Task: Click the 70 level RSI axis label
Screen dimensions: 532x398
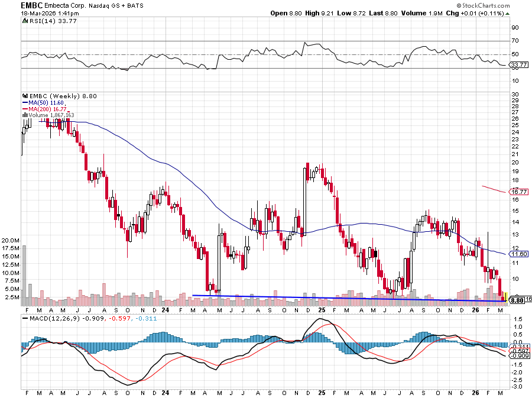Action: coord(515,40)
